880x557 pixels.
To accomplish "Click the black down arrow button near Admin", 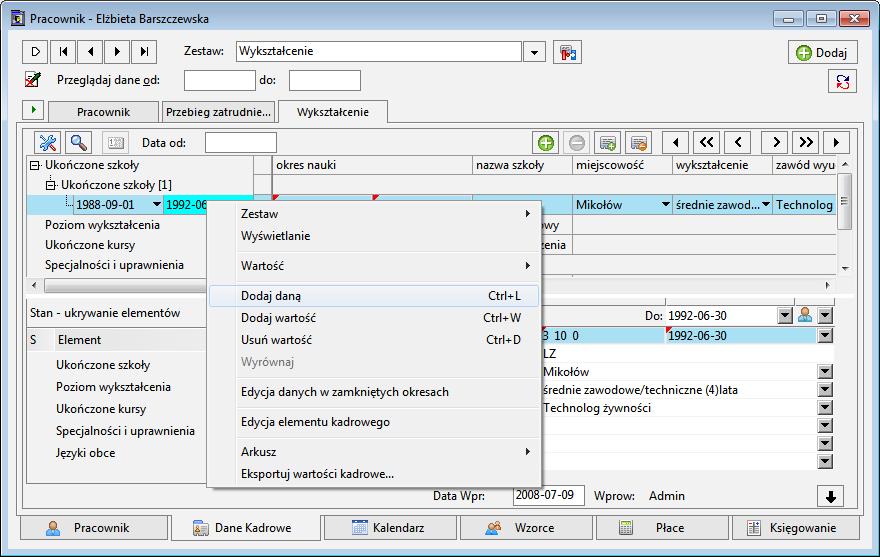I will pos(831,496).
